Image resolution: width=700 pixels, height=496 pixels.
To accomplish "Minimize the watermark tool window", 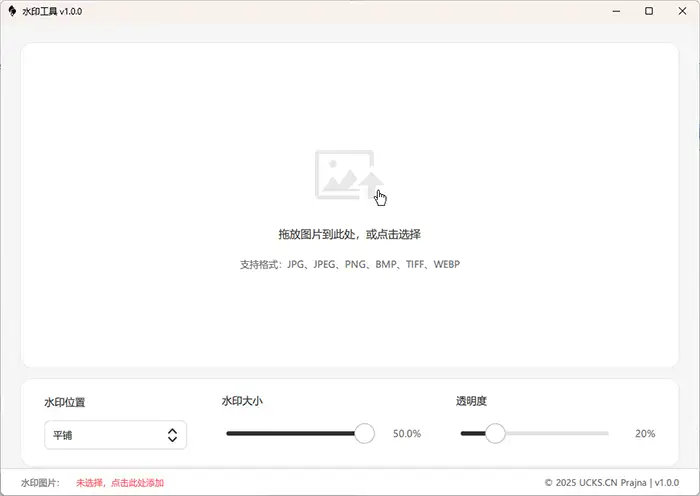I will coord(617,11).
